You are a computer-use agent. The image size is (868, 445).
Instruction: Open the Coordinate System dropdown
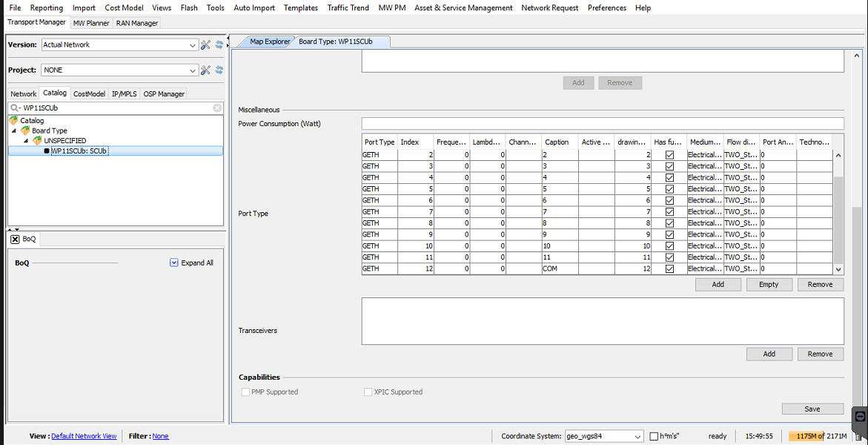(637, 436)
